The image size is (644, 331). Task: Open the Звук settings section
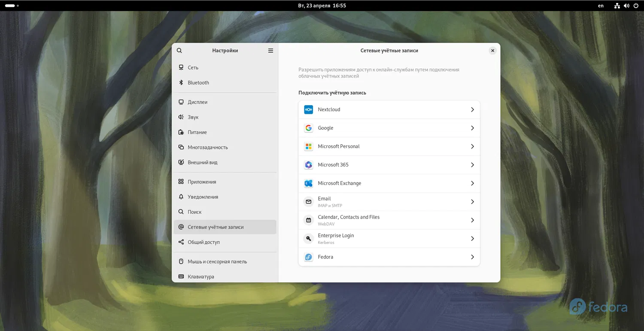click(225, 117)
